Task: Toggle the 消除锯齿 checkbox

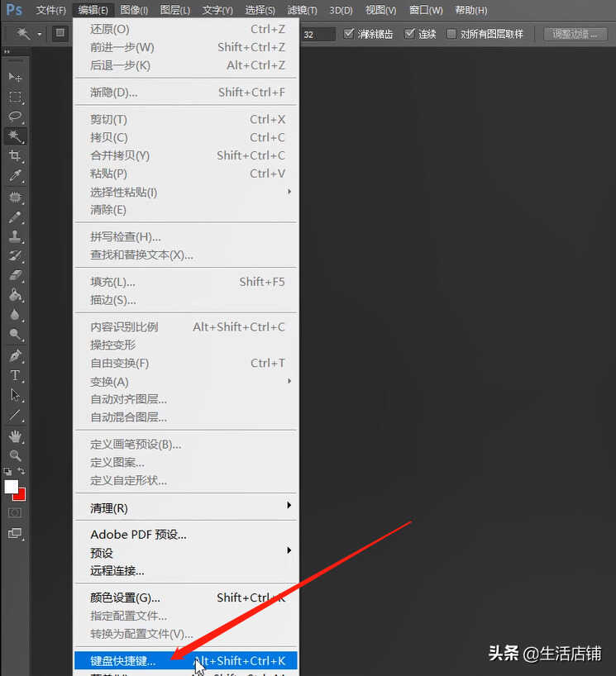Action: click(349, 34)
